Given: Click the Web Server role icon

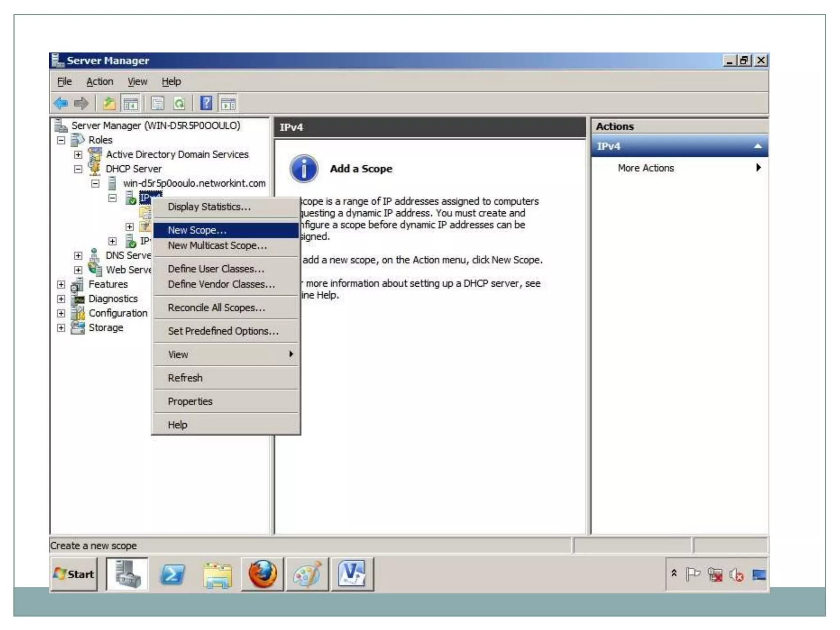Looking at the screenshot, I should pyautogui.click(x=95, y=269).
